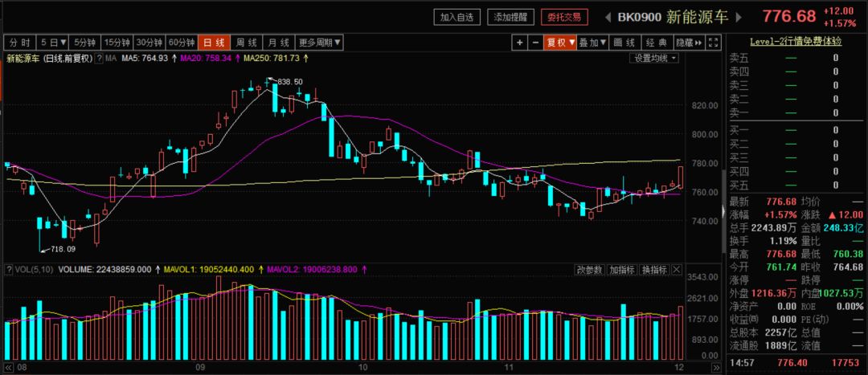Click the 卖五 order book row

pos(796,58)
